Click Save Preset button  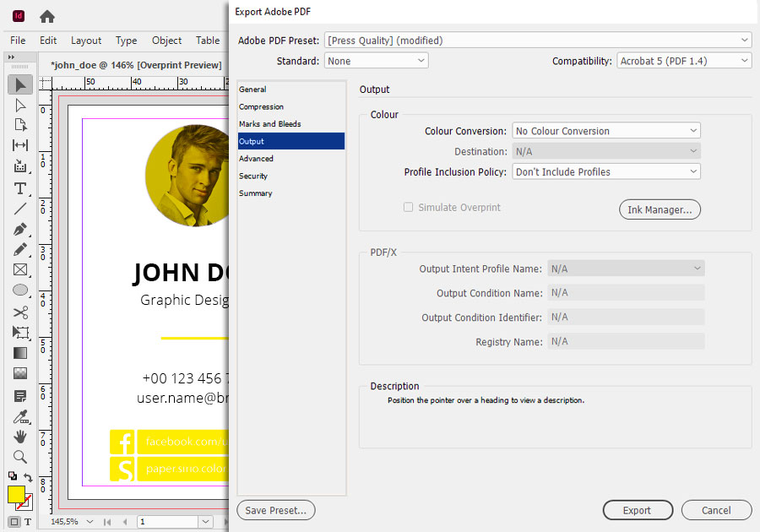[276, 510]
